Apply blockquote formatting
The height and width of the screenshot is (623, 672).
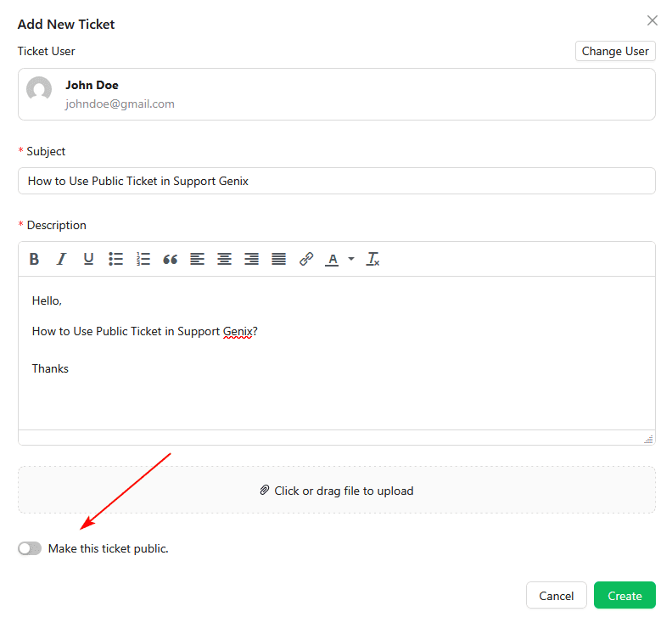point(170,260)
